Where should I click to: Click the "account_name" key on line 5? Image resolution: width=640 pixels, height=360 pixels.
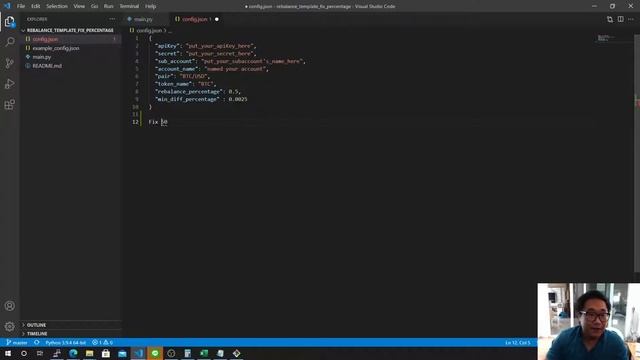coord(176,69)
